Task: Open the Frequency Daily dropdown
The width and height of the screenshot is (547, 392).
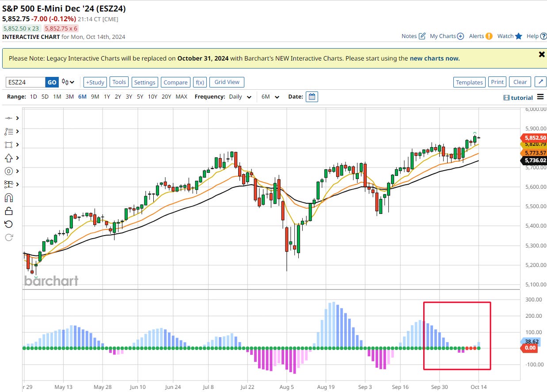Action: 240,97
